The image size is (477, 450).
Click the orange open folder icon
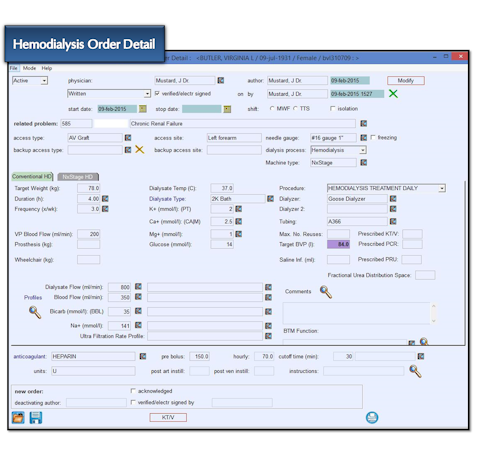pyautogui.click(x=18, y=418)
